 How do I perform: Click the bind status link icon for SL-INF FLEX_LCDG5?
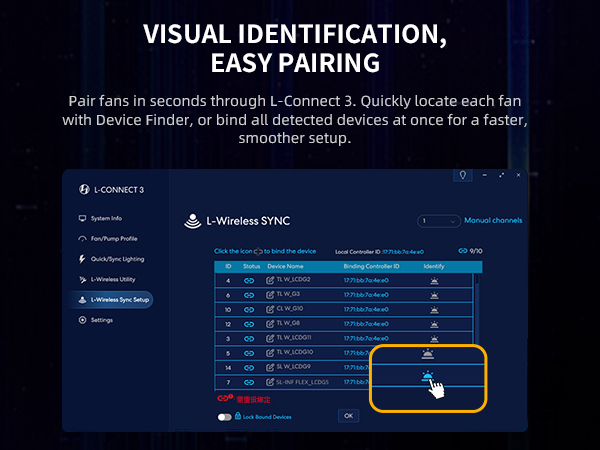click(x=249, y=382)
